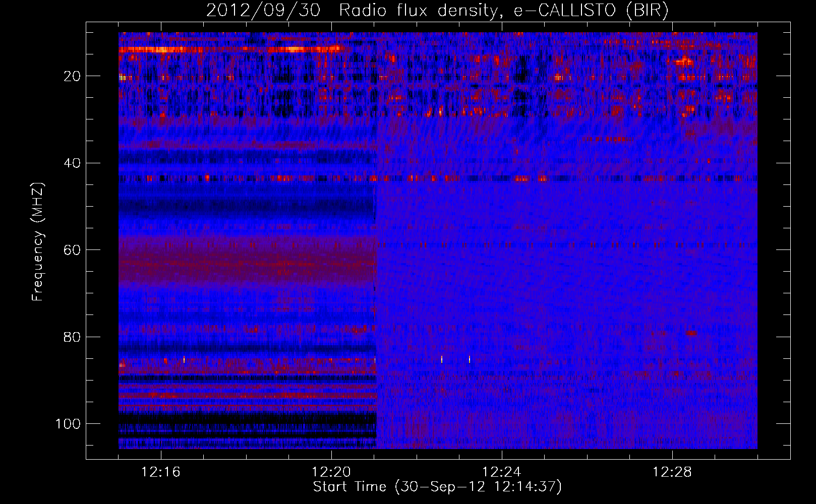The width and height of the screenshot is (816, 504).
Task: Click the "80" frequency tick label
Action: pyautogui.click(x=73, y=337)
